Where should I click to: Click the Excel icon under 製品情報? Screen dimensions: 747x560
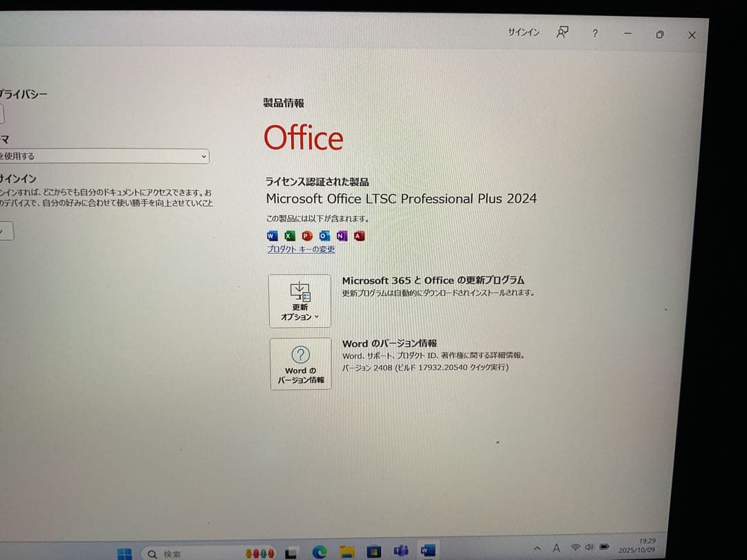click(x=289, y=236)
